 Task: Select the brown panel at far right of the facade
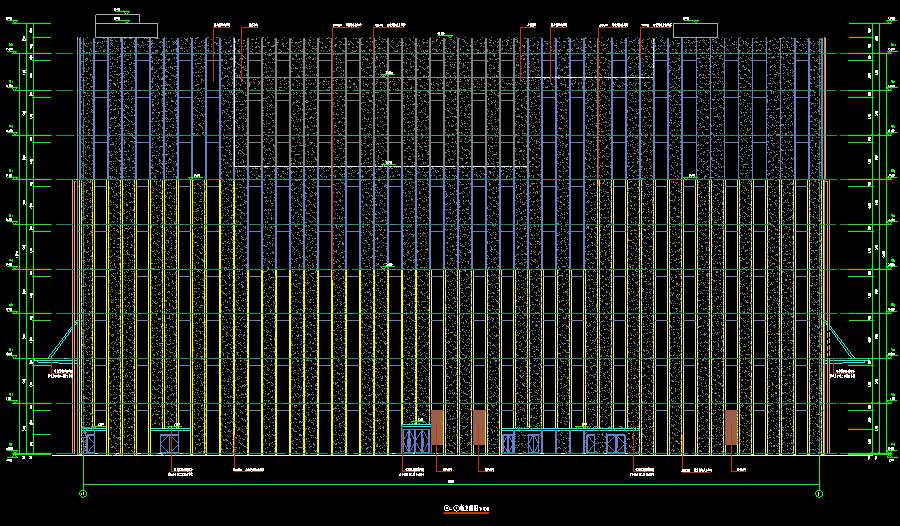point(731,428)
